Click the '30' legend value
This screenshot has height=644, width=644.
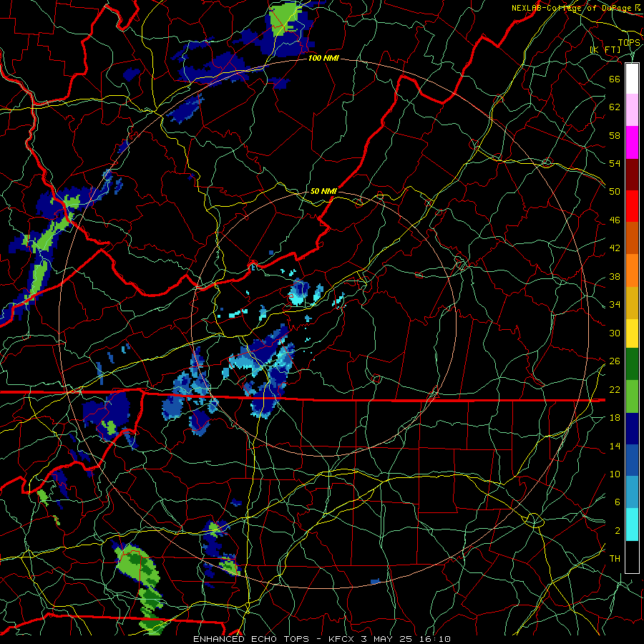(615, 333)
